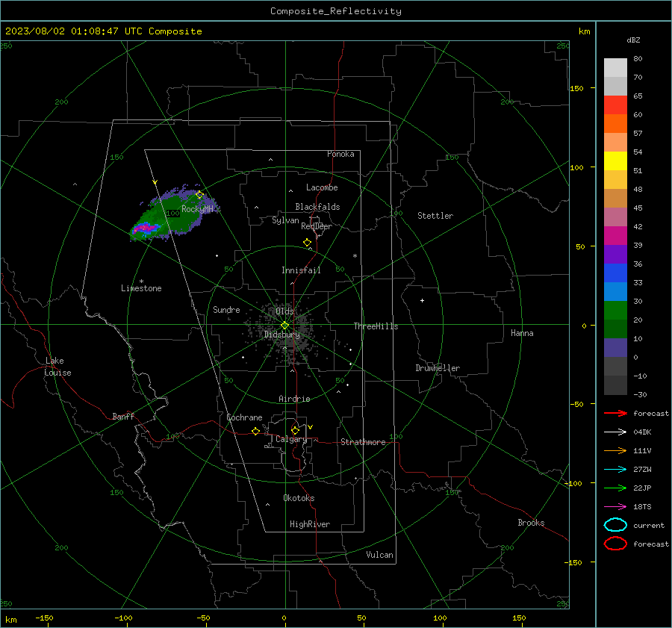Click the Limestone label
672x628 pixels.
tap(141, 288)
